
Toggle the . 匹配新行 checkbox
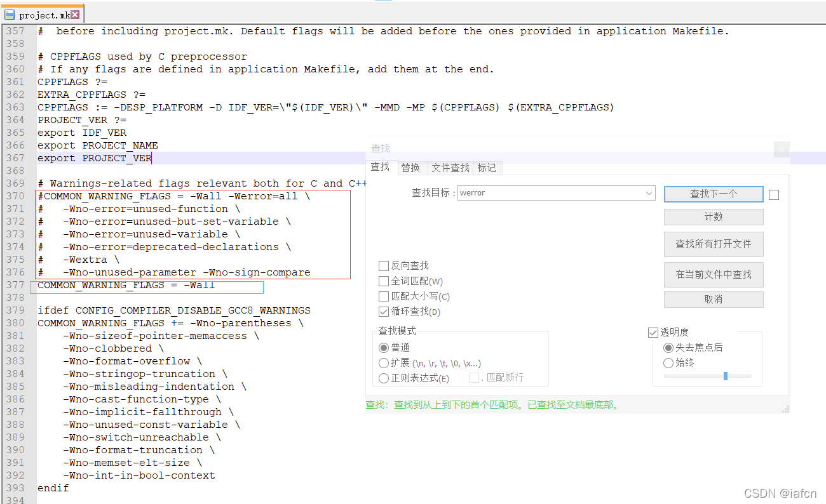(x=473, y=378)
